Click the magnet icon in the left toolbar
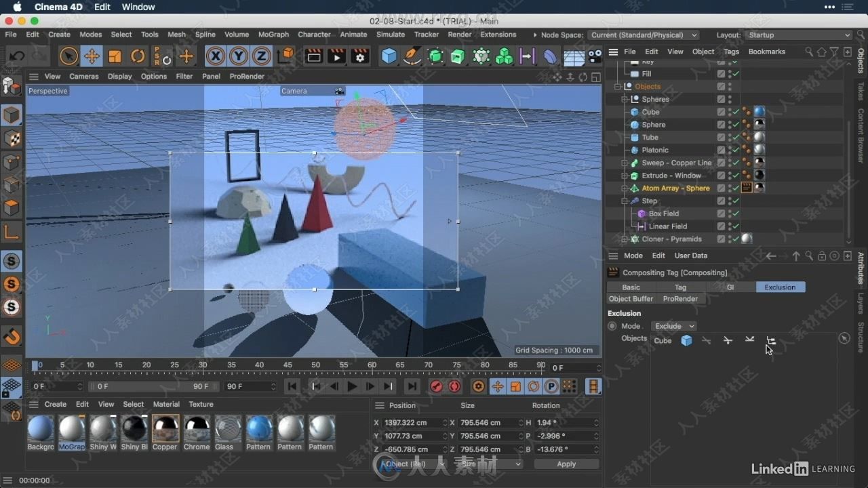The height and width of the screenshot is (488, 868). pos(12,336)
